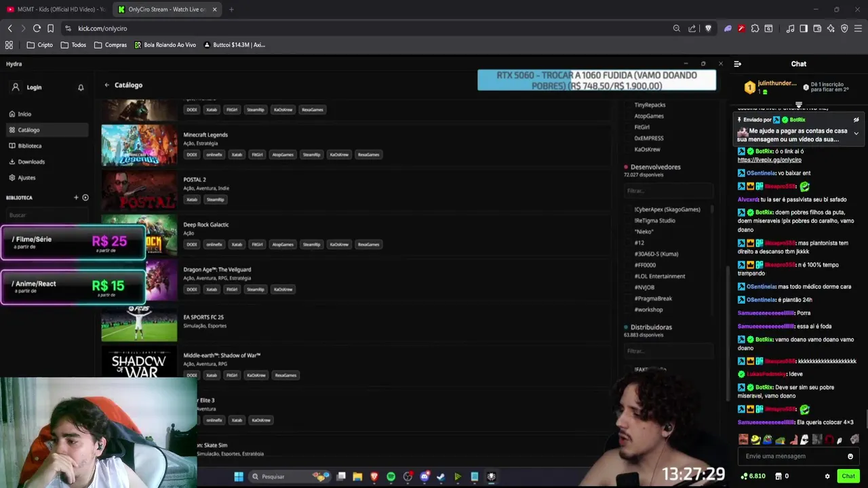The image size is (868, 488).
Task: Open the Brave Shields lion icon
Action: pyautogui.click(x=708, y=28)
